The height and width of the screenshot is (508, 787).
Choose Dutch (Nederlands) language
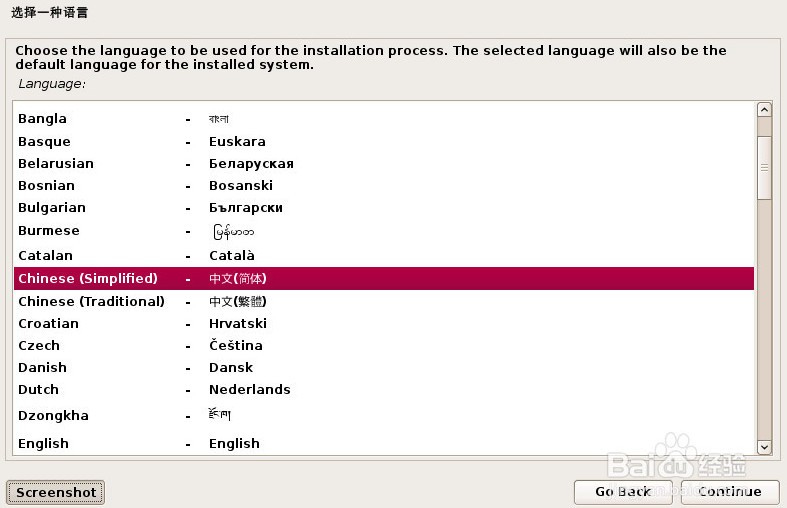[38, 390]
